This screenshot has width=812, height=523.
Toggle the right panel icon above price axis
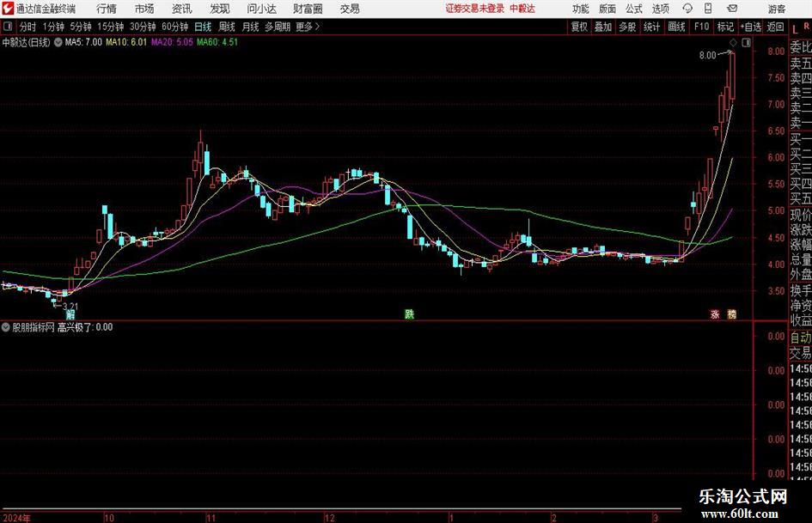746,43
